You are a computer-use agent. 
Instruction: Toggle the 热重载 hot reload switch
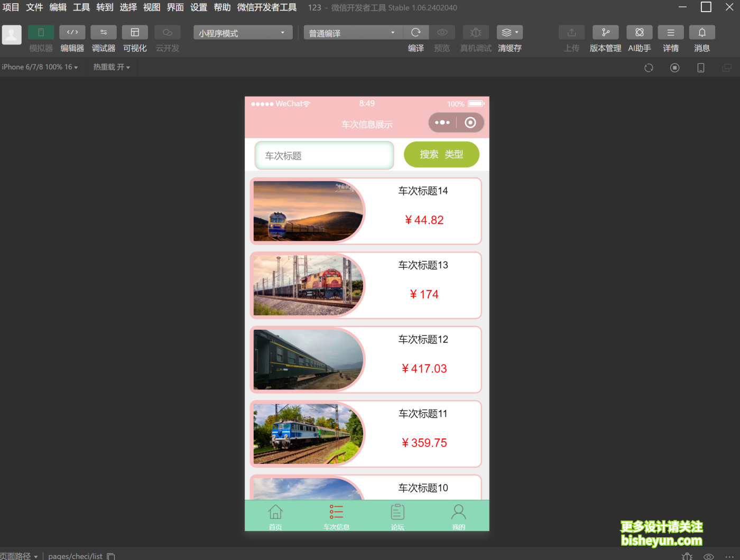[x=112, y=67]
